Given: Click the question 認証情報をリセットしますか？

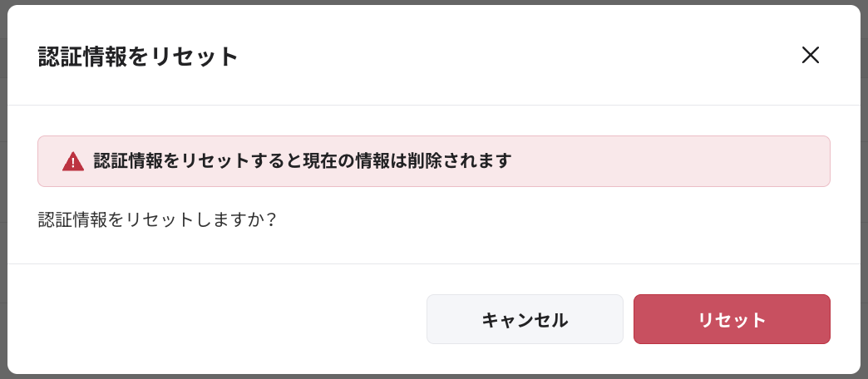Looking at the screenshot, I should [x=157, y=220].
